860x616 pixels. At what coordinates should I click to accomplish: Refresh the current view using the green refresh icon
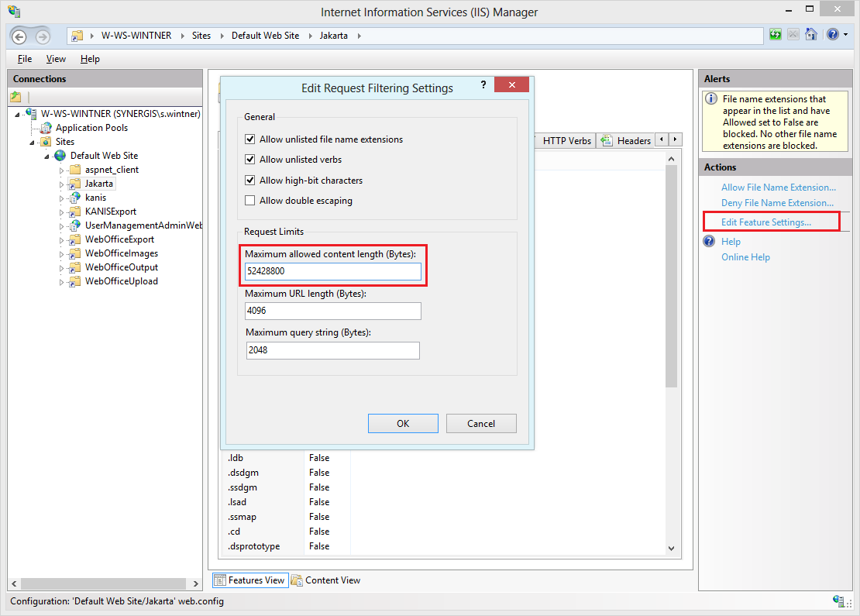coord(775,36)
